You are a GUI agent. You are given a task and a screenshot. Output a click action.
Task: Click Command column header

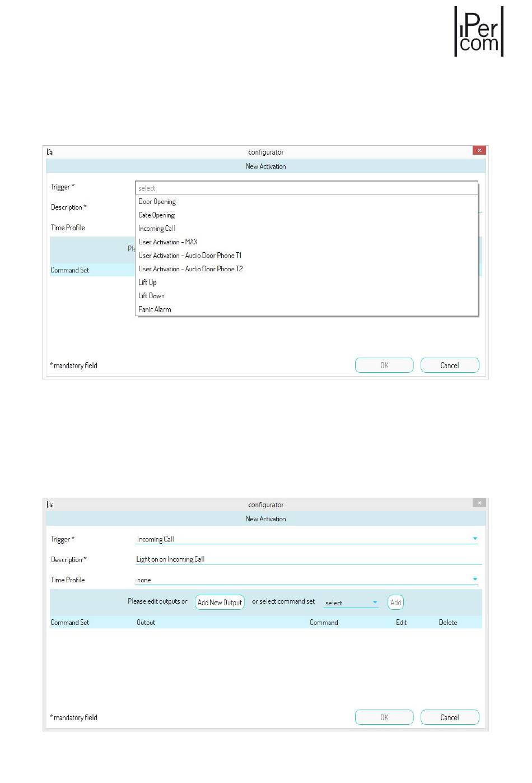[324, 623]
